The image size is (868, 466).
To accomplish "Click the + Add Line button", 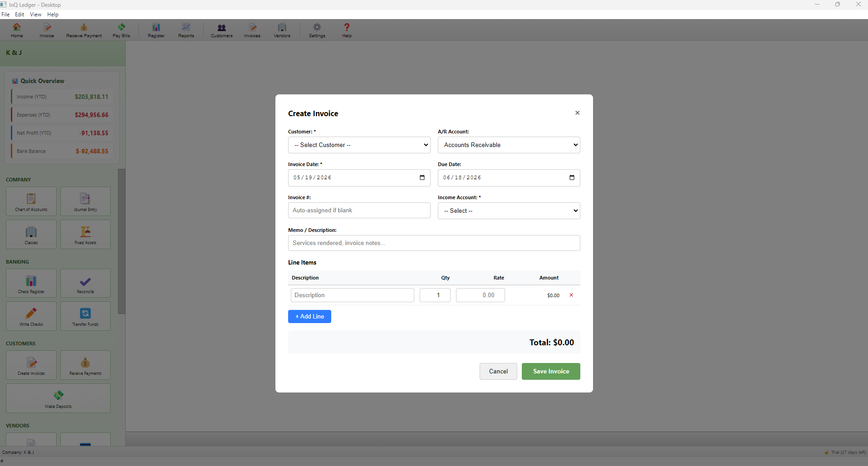I will pos(309,316).
